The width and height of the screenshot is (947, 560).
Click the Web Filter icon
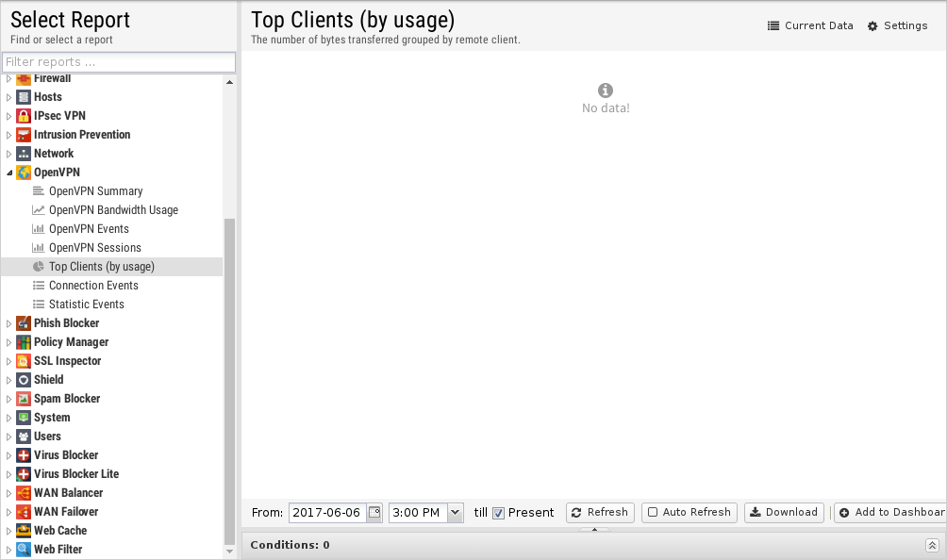click(x=24, y=550)
